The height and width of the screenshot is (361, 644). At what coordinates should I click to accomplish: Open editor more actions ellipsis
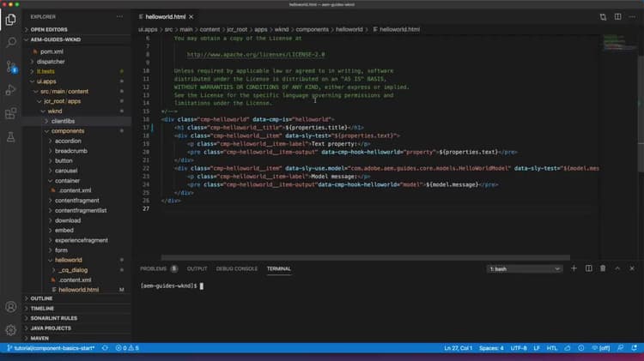click(x=632, y=17)
